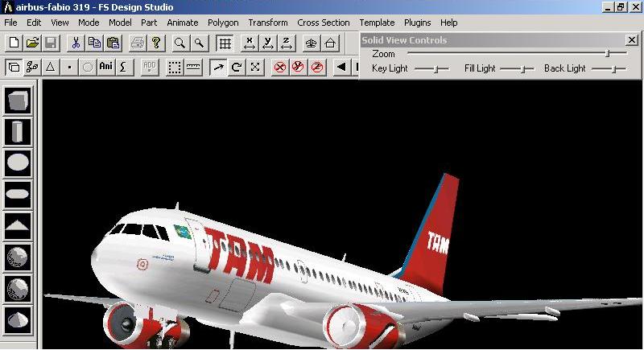Click the Ani animation button
644x350 pixels.
click(x=106, y=67)
